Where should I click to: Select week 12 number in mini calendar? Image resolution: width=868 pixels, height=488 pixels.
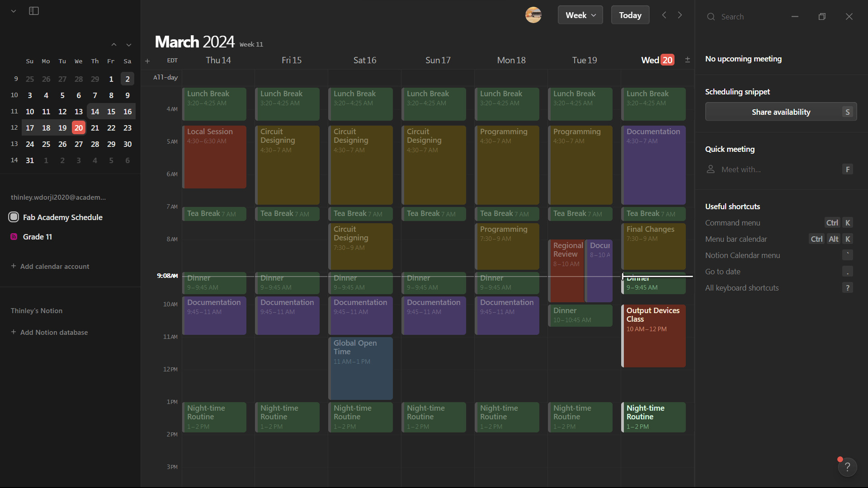[14, 128]
